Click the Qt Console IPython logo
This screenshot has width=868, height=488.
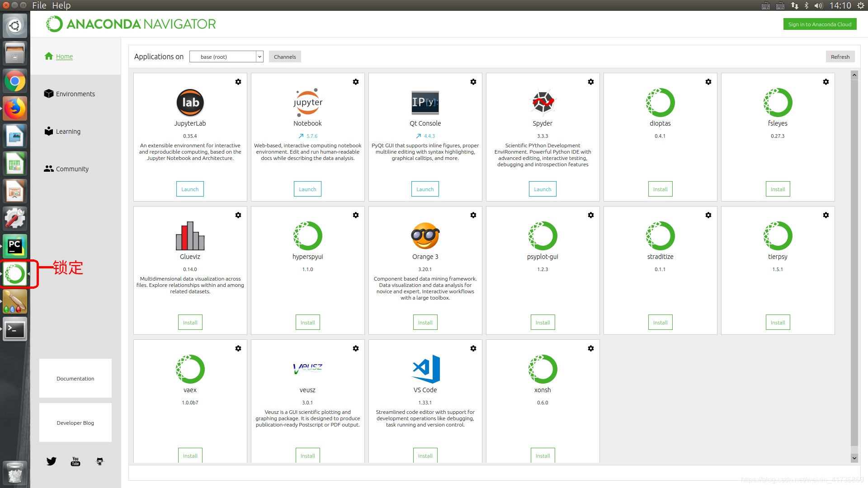click(x=425, y=103)
